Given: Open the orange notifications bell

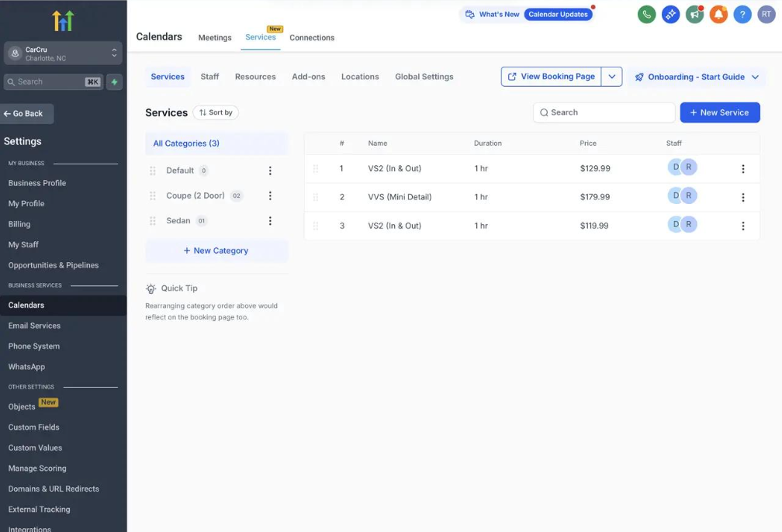Looking at the screenshot, I should [718, 15].
